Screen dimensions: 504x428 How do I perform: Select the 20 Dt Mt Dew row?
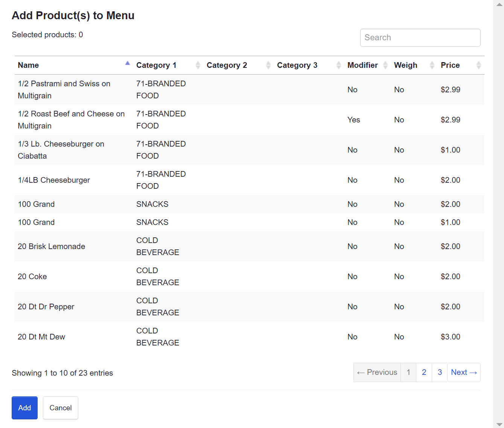[41, 337]
